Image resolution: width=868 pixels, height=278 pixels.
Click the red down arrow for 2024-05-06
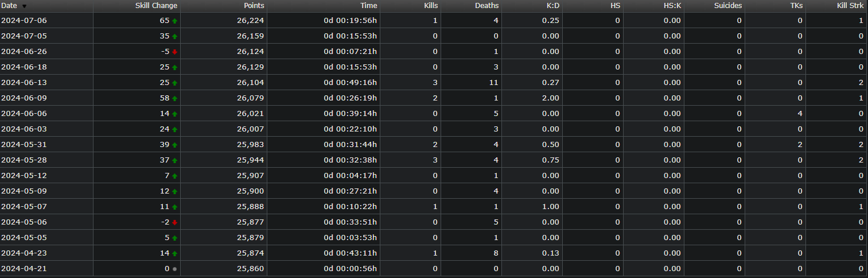click(174, 222)
